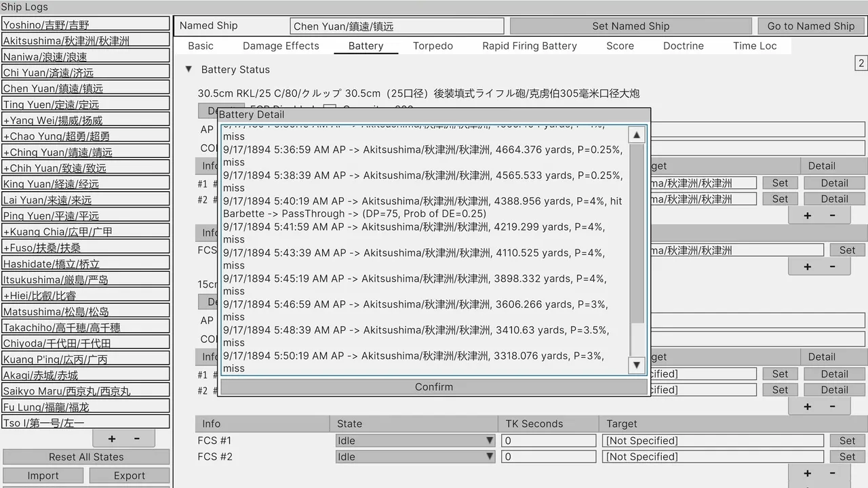Viewport: 868px width, 488px height.
Task: Select Fu Lung/福龍 ship
Action: [x=85, y=407]
